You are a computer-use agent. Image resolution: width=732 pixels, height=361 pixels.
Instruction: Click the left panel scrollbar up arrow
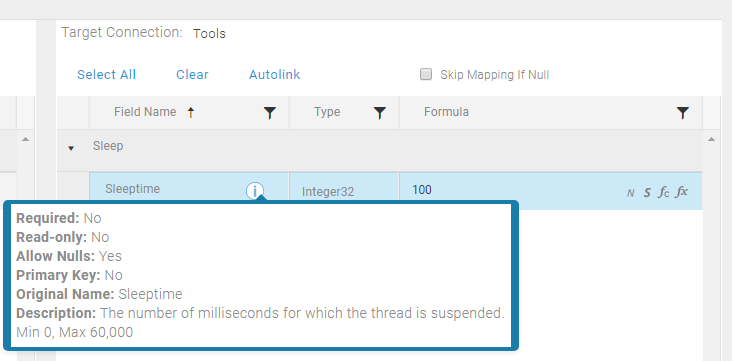point(26,139)
